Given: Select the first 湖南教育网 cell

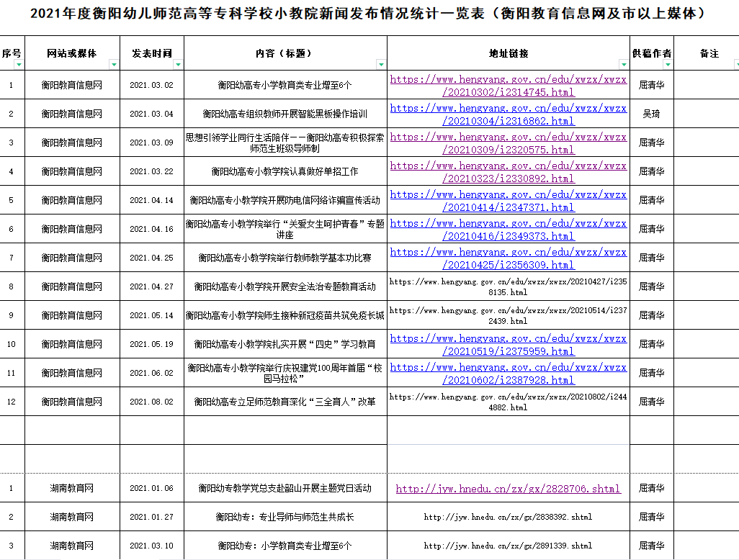Looking at the screenshot, I should pos(72,488).
